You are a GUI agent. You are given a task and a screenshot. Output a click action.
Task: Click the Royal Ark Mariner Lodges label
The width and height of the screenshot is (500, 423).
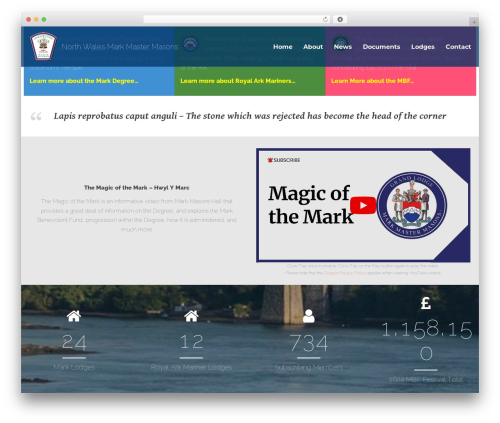click(191, 367)
